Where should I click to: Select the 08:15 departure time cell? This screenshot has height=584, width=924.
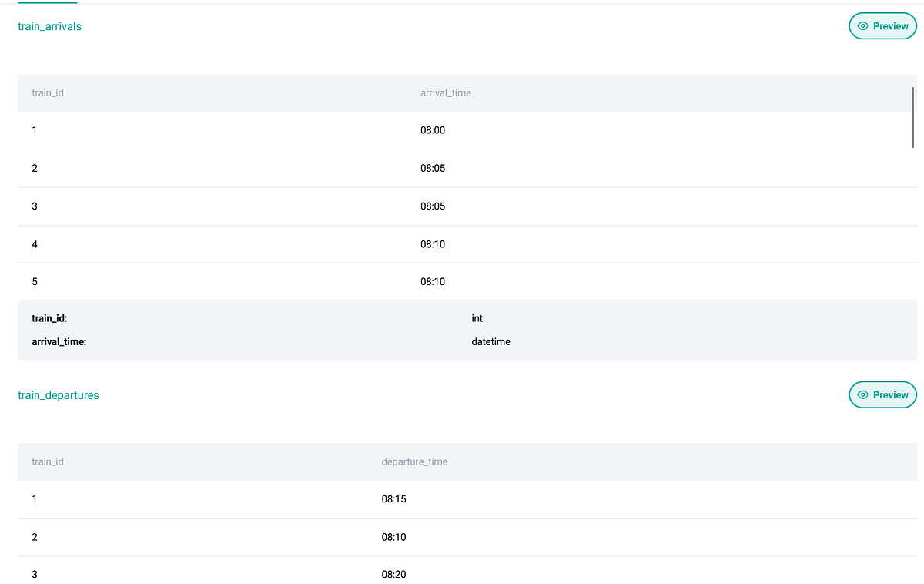[393, 499]
